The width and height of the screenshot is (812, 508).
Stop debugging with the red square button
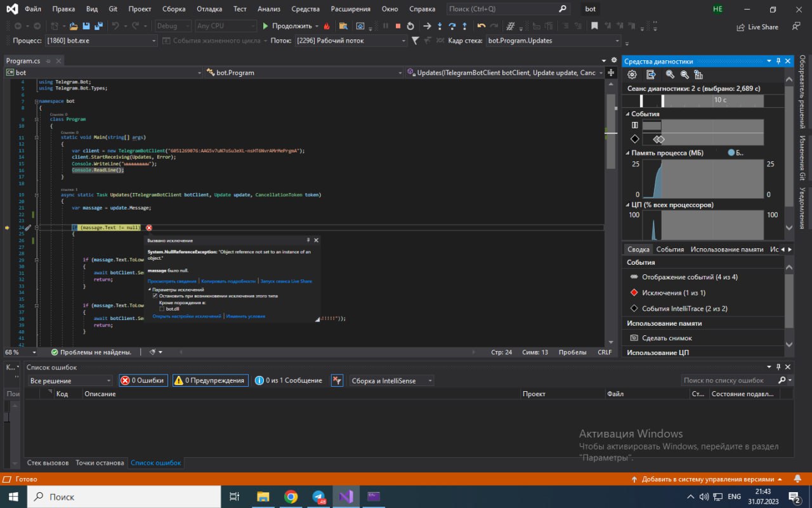[x=398, y=26]
